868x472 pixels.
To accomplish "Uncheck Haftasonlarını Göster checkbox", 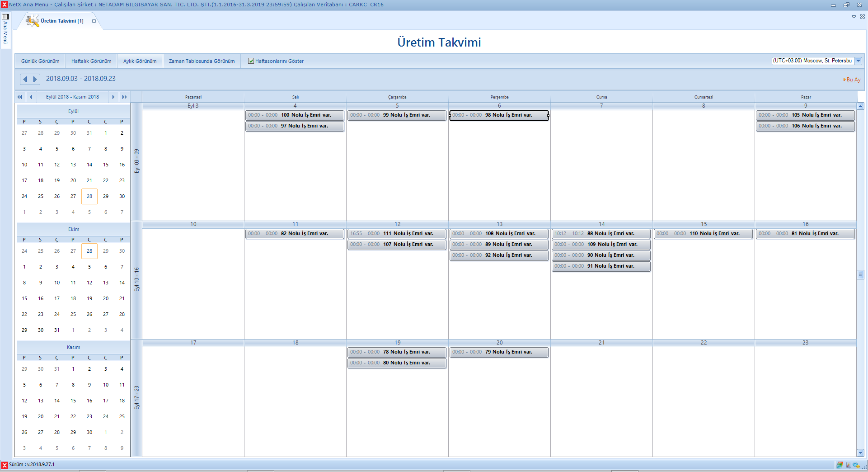I will (251, 61).
